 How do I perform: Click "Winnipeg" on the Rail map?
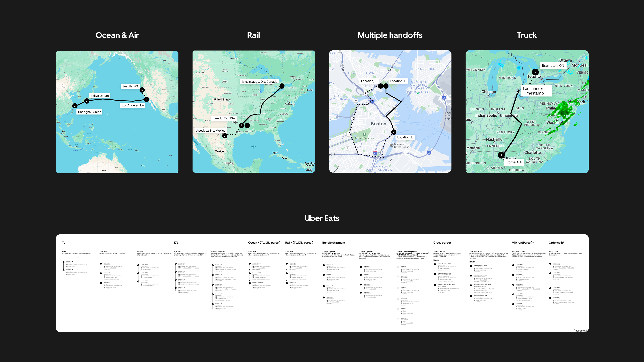pos(234,58)
